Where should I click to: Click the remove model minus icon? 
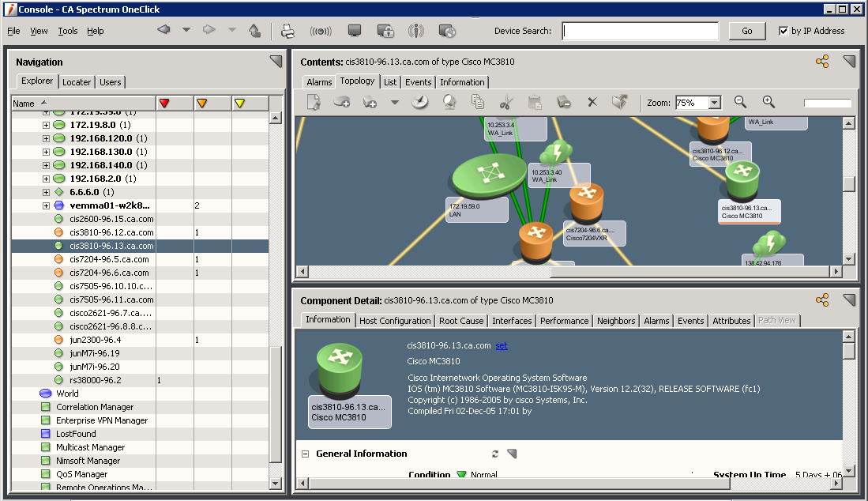click(x=564, y=102)
